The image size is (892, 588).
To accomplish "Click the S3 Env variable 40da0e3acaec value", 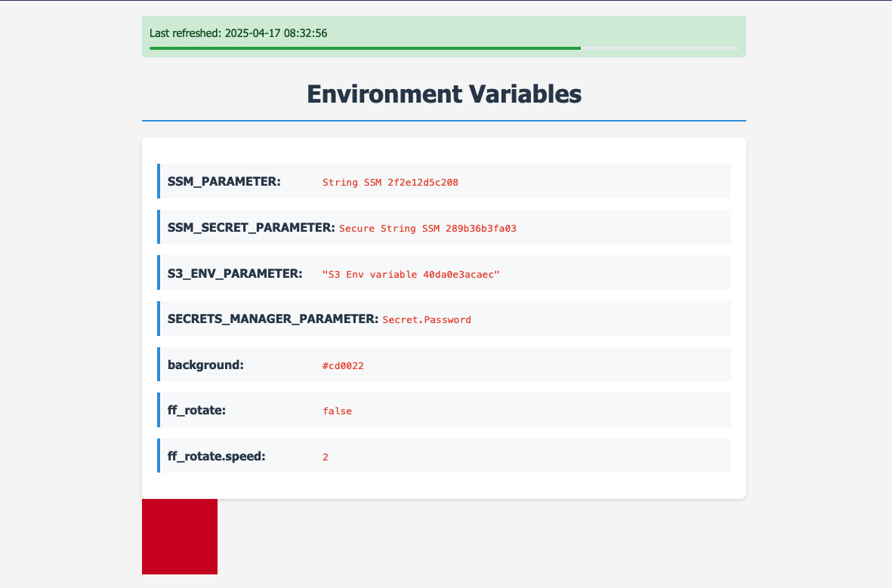I will coord(411,274).
